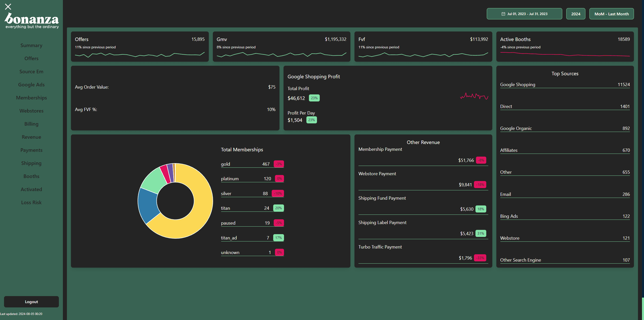The width and height of the screenshot is (644, 320).
Task: Click the Webstore source row
Action: (565, 238)
